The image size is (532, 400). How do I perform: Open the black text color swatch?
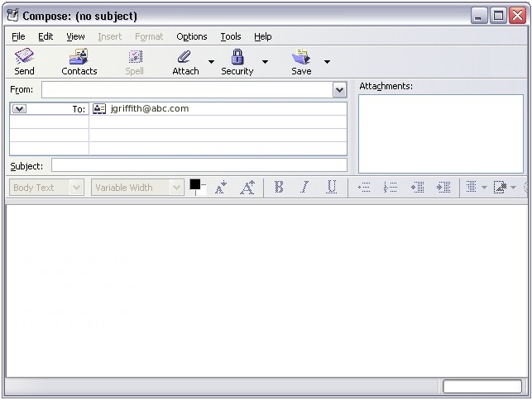195,184
